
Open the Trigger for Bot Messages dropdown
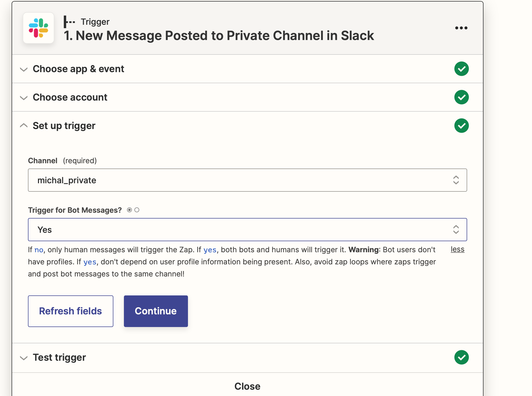(x=247, y=230)
